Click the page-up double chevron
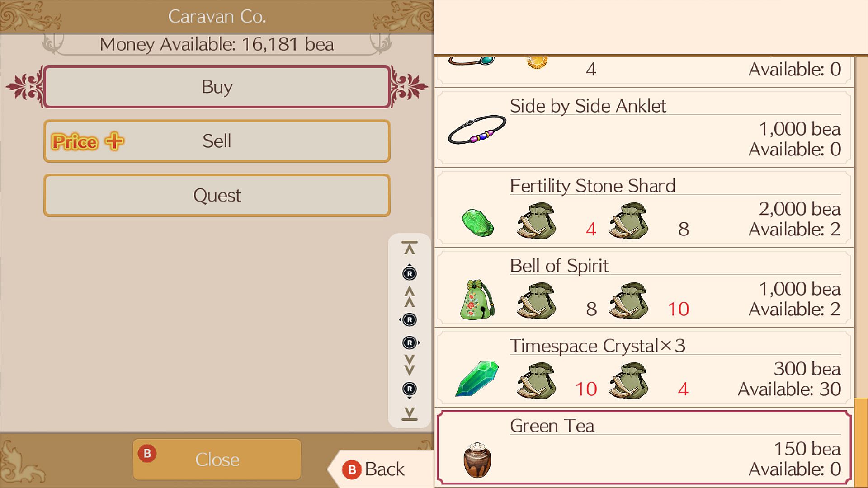 coord(409,296)
